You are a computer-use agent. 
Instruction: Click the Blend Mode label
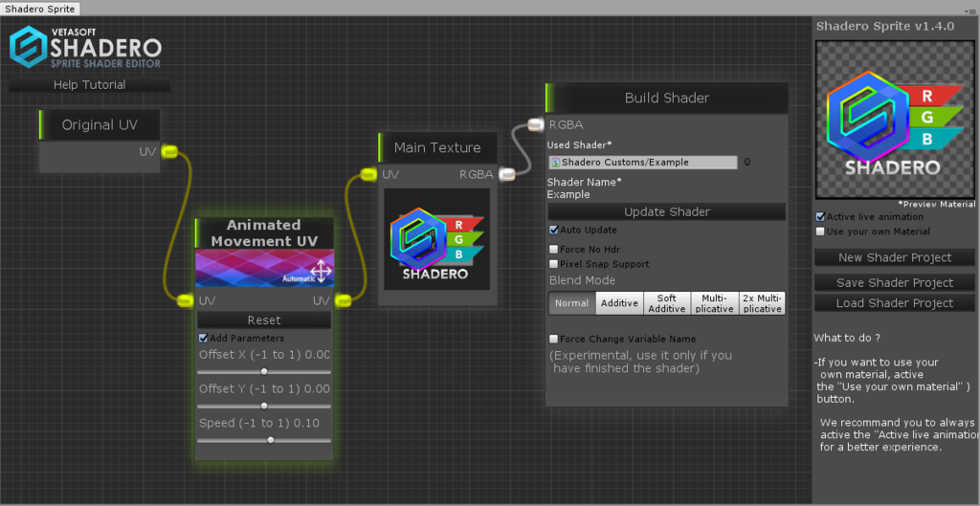pos(582,280)
